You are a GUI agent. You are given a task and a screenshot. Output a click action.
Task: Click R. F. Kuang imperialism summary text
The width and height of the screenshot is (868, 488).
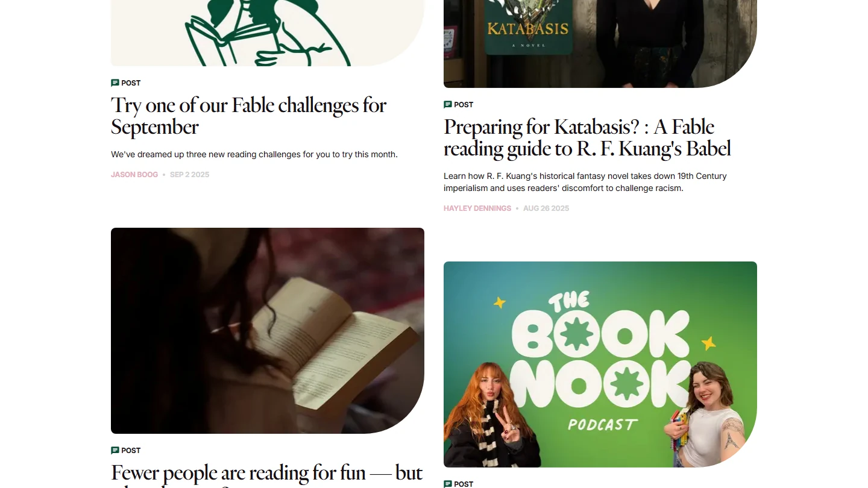click(585, 182)
